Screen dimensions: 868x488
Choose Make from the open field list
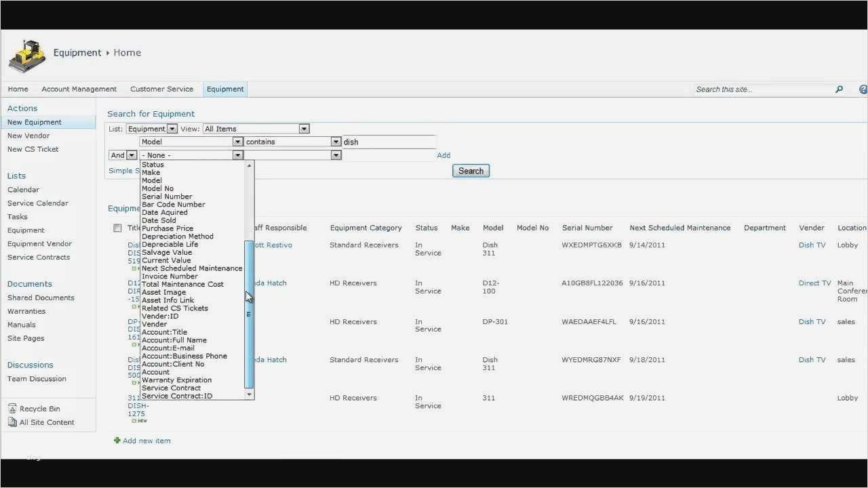tap(151, 173)
